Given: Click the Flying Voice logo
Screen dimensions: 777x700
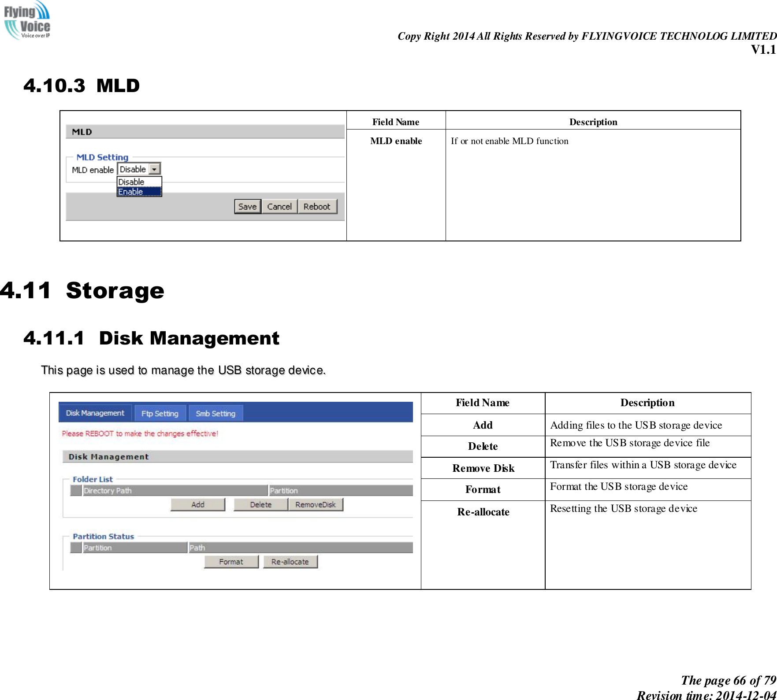Looking at the screenshot, I should [x=27, y=20].
